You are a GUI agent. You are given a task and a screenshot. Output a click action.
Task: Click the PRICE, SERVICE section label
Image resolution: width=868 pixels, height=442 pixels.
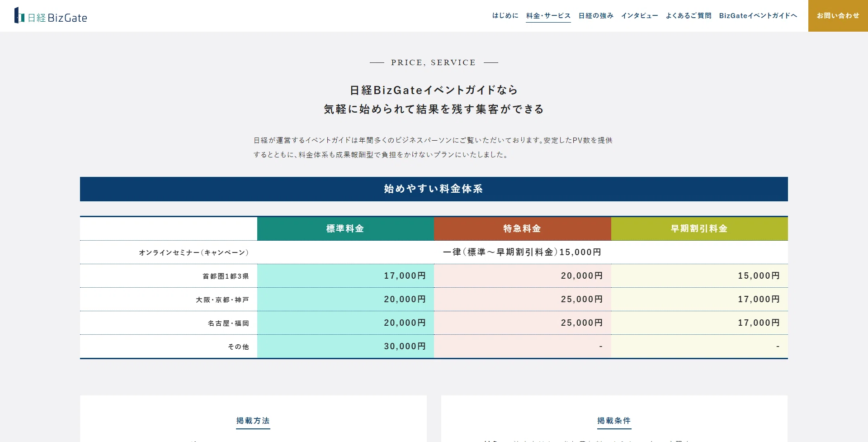[434, 62]
